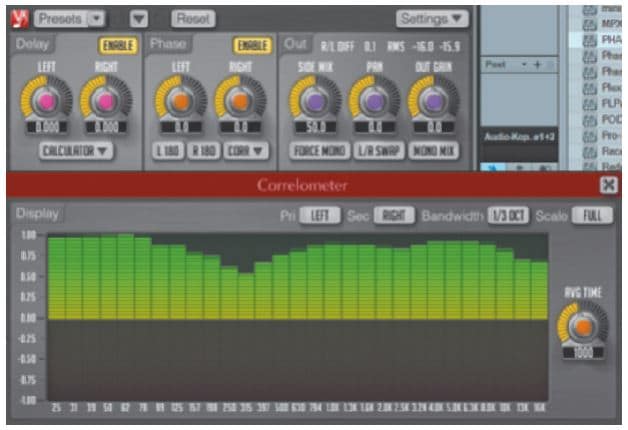Click the PAN value field
The height and width of the screenshot is (430, 628).
(x=374, y=127)
